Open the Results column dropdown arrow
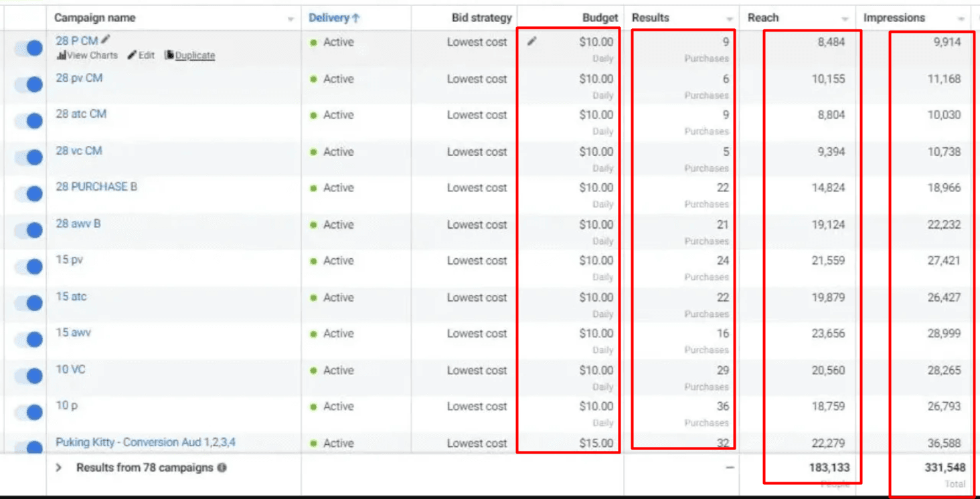Image resolution: width=980 pixels, height=499 pixels. pyautogui.click(x=730, y=19)
